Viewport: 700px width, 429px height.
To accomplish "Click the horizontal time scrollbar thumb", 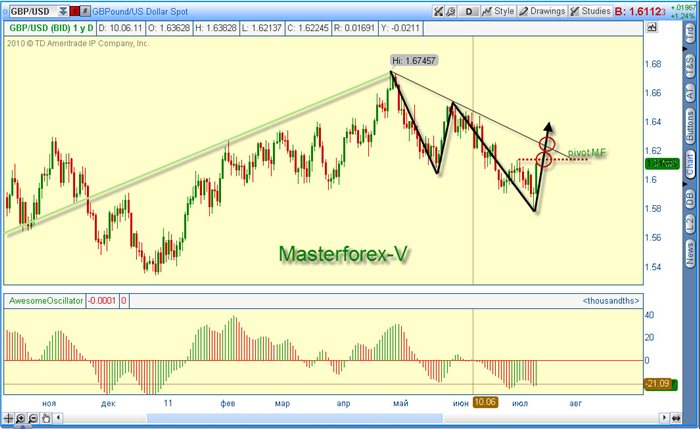I will [x=295, y=418].
